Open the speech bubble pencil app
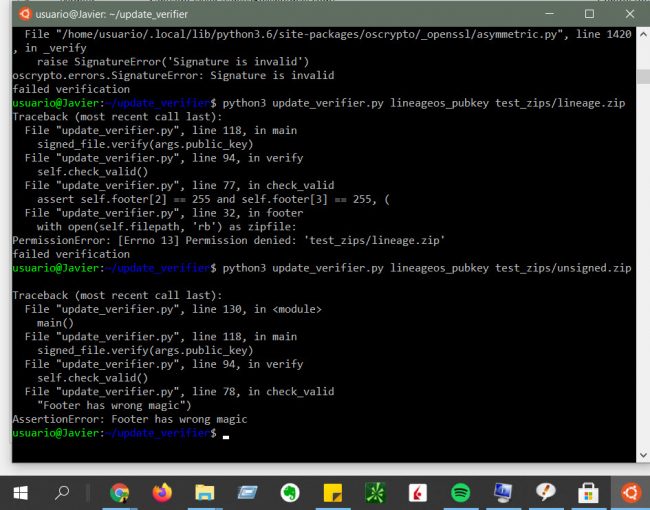The width and height of the screenshot is (650, 510). click(x=546, y=492)
